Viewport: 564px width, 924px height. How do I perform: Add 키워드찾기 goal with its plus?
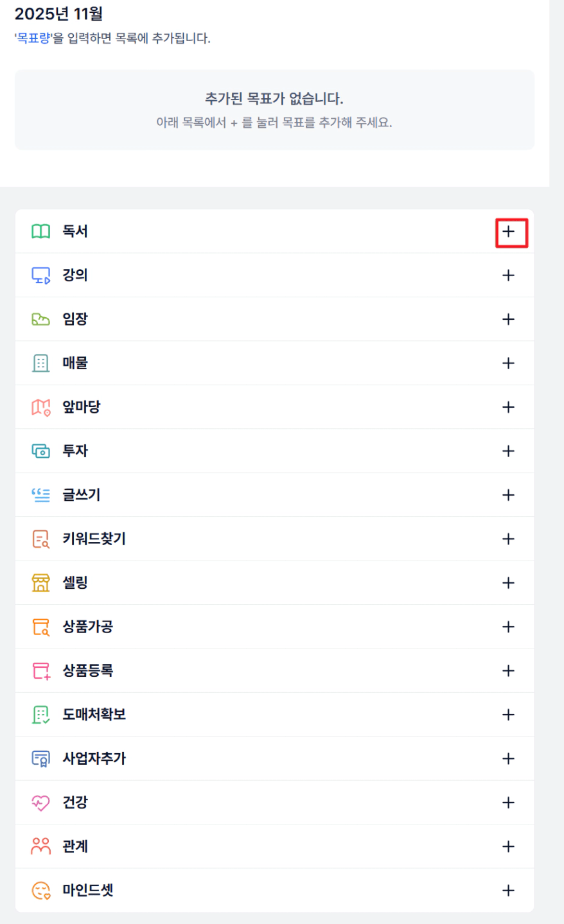[508, 539]
